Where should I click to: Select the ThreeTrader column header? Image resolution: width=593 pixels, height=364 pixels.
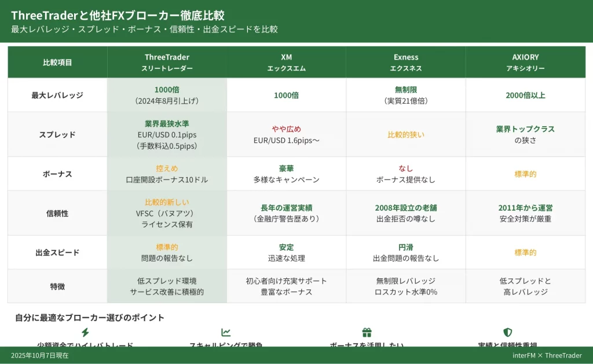[167, 62]
